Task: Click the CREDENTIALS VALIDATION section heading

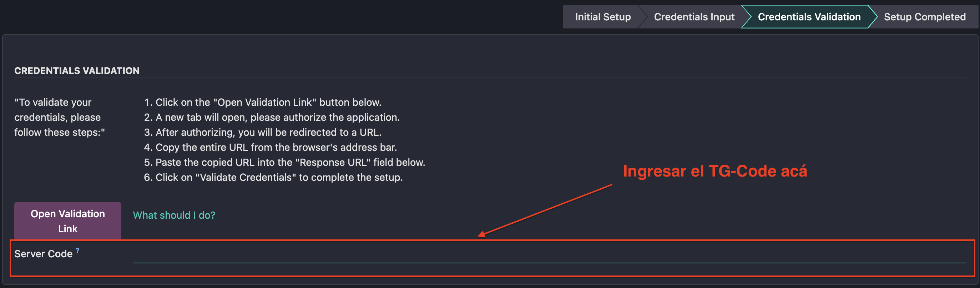Action: click(x=77, y=71)
